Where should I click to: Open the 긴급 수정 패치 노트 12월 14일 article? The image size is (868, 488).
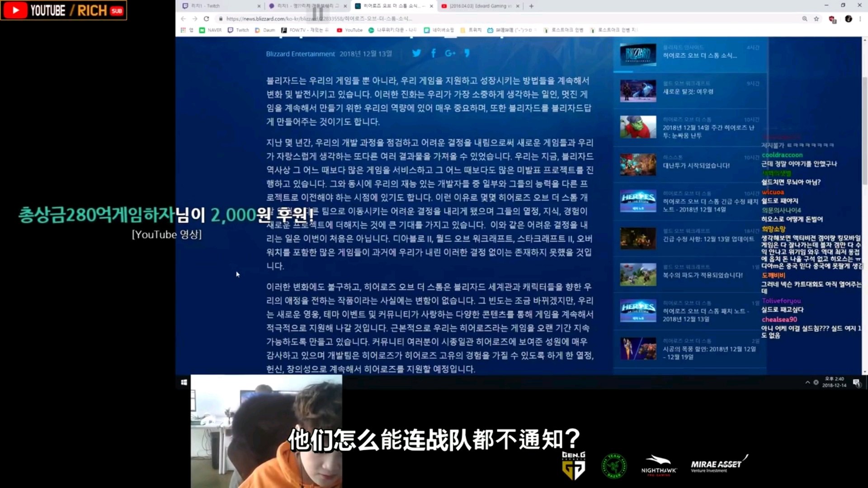[x=690, y=201]
